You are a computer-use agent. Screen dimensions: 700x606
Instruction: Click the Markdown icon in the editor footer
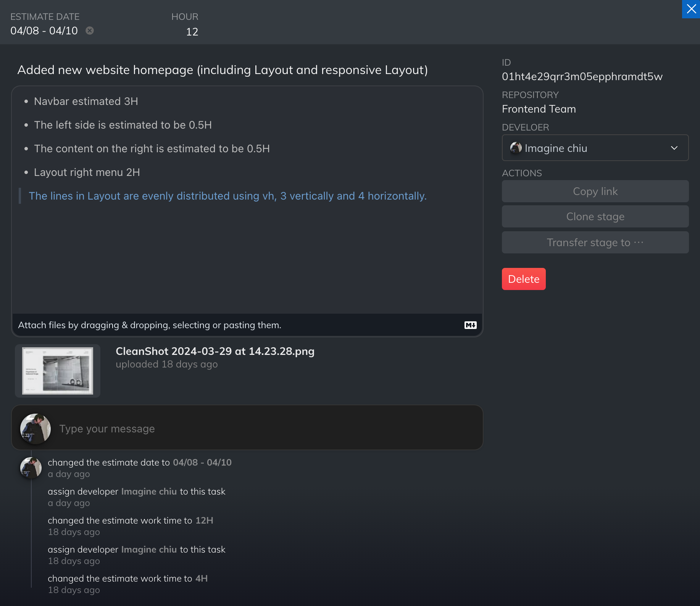(470, 325)
